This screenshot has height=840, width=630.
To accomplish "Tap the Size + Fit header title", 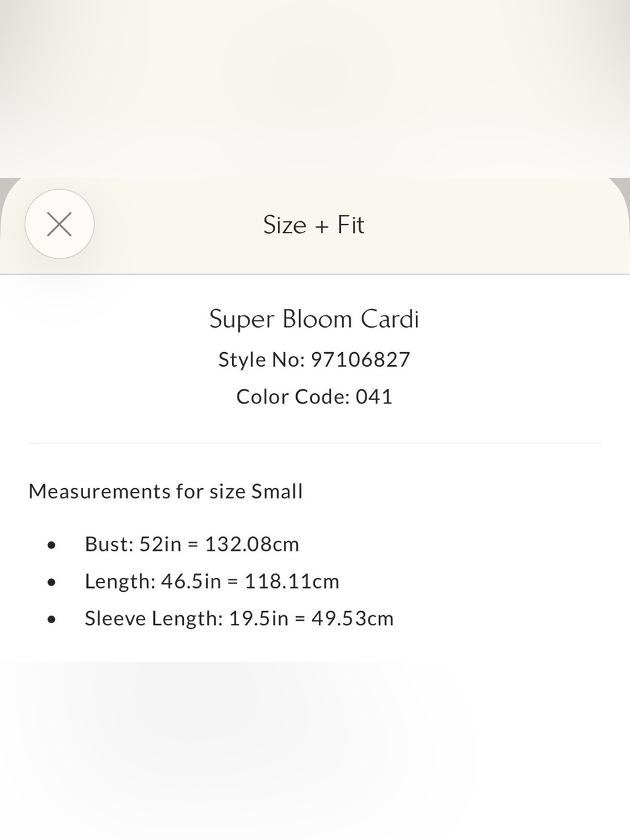I will [x=314, y=225].
